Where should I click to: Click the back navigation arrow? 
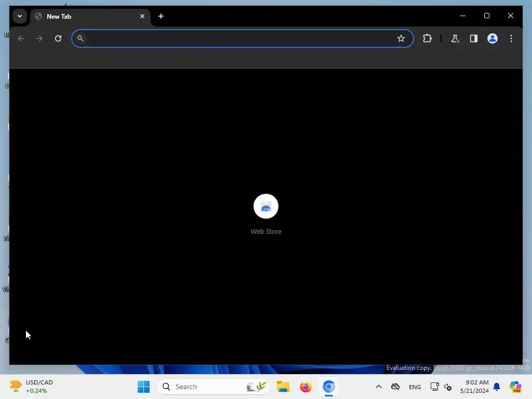[x=21, y=38]
